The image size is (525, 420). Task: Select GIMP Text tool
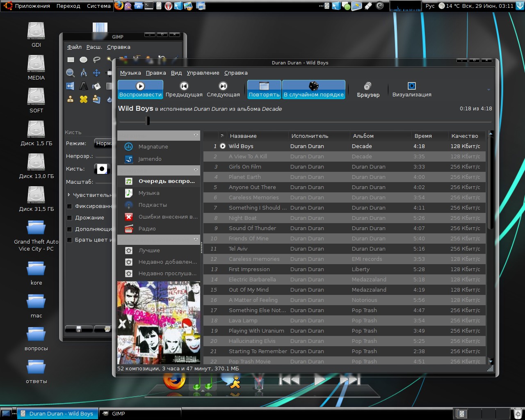83,86
